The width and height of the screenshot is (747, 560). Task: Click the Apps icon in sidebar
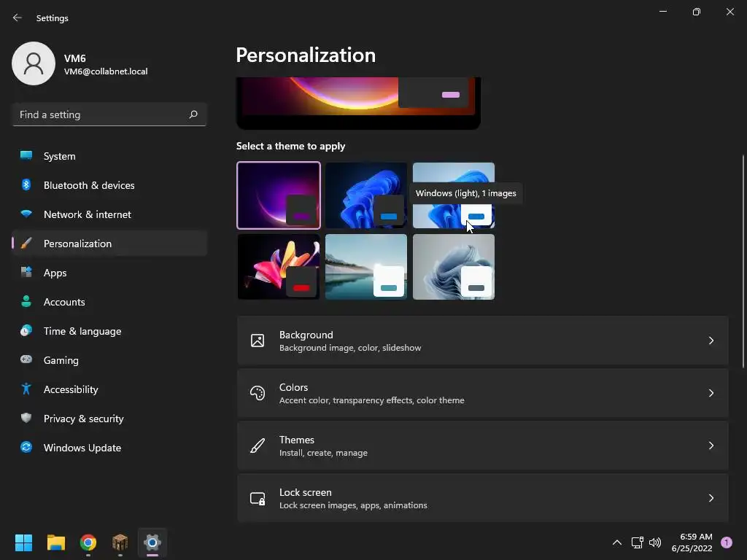click(26, 273)
